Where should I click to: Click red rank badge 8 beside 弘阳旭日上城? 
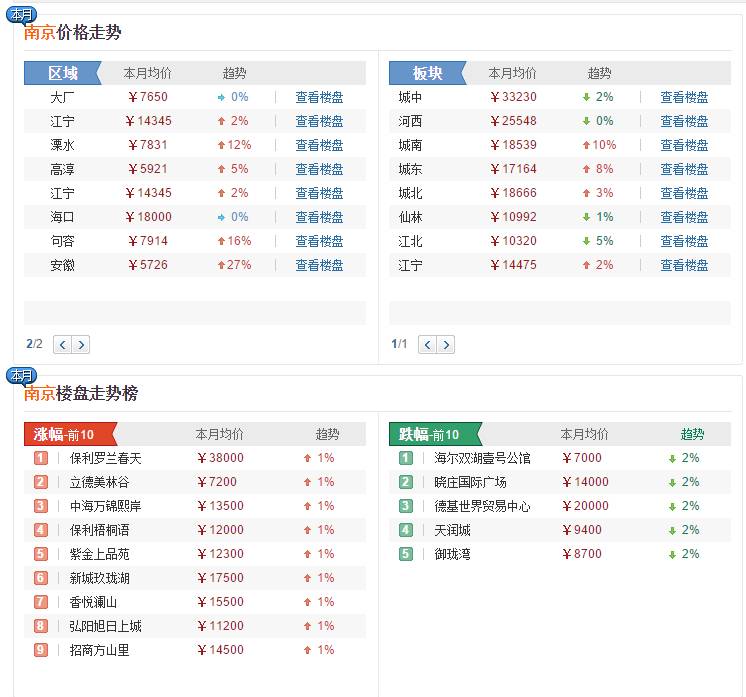point(41,626)
